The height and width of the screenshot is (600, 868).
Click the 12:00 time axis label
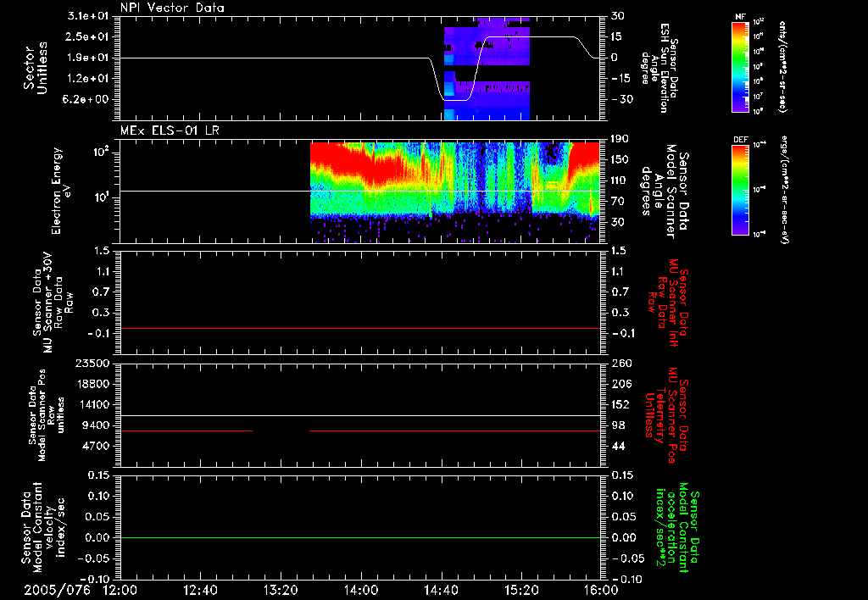[120, 590]
